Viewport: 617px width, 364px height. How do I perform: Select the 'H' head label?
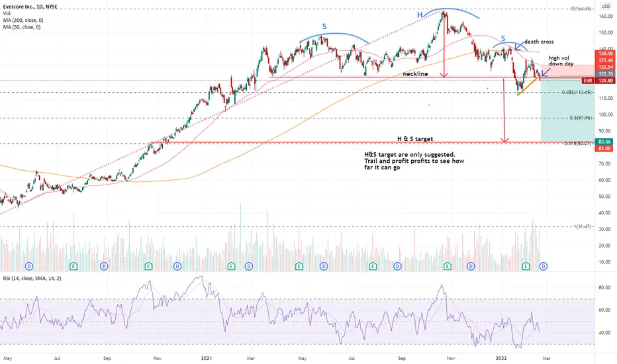(420, 15)
